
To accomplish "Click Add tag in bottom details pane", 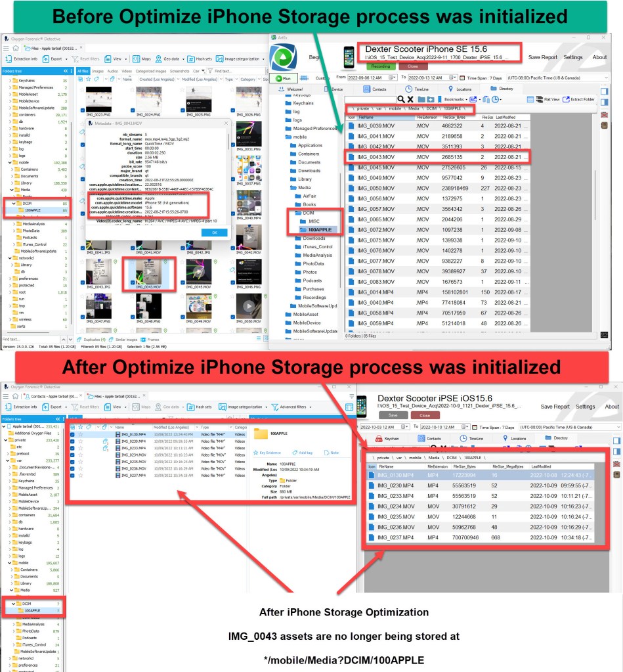I will [305, 453].
